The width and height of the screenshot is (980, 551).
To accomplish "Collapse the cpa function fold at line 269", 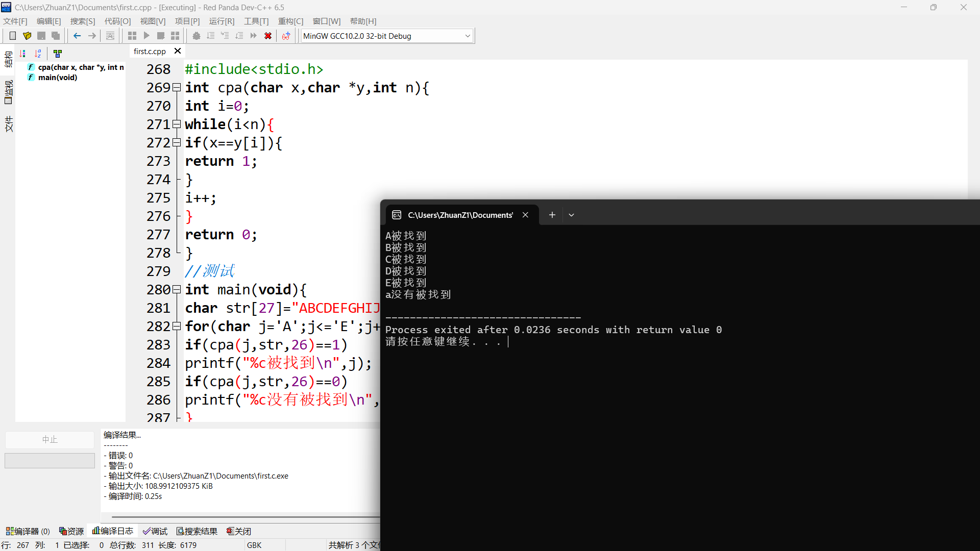I will [x=177, y=88].
